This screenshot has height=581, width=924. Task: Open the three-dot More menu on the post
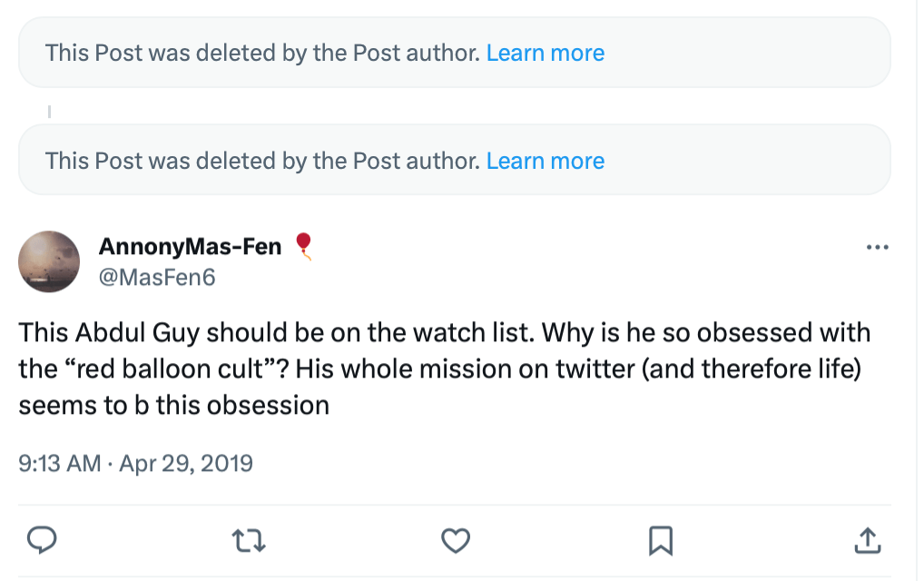pyautogui.click(x=877, y=247)
